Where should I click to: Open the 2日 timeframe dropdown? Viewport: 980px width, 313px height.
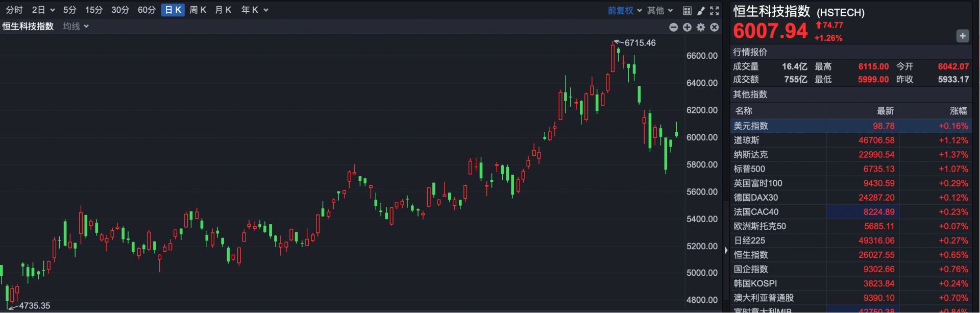click(43, 10)
